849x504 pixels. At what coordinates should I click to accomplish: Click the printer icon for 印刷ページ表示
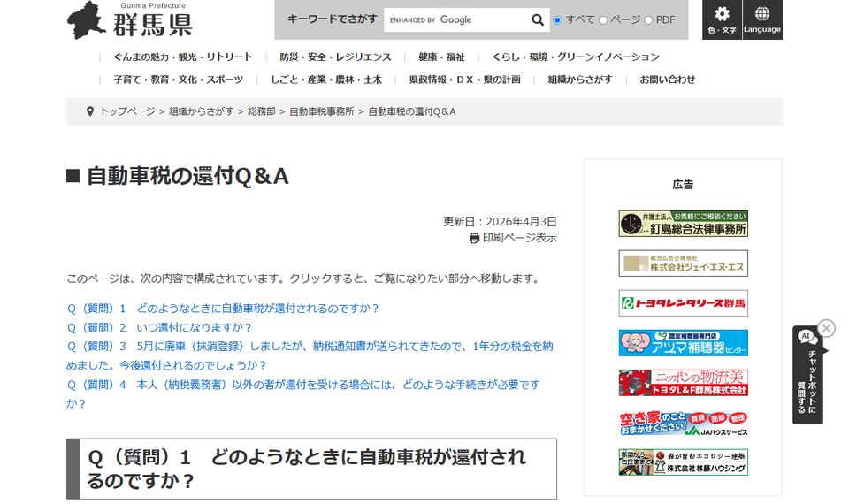click(474, 238)
